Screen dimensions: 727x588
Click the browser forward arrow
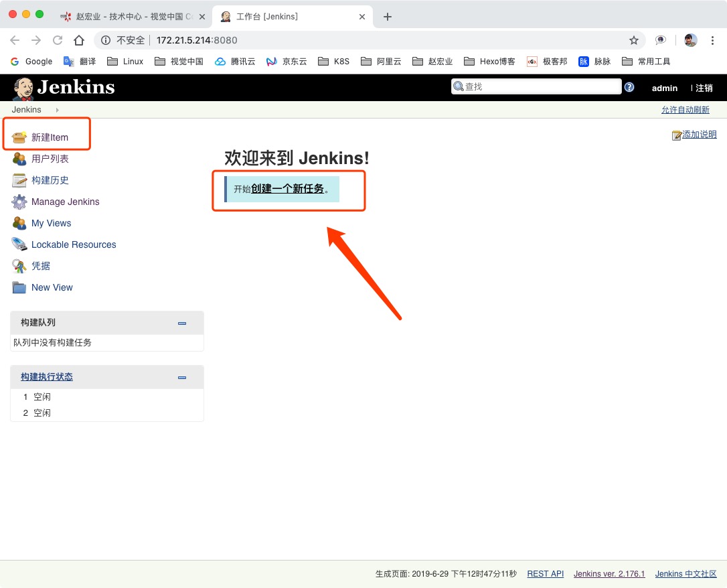36,40
